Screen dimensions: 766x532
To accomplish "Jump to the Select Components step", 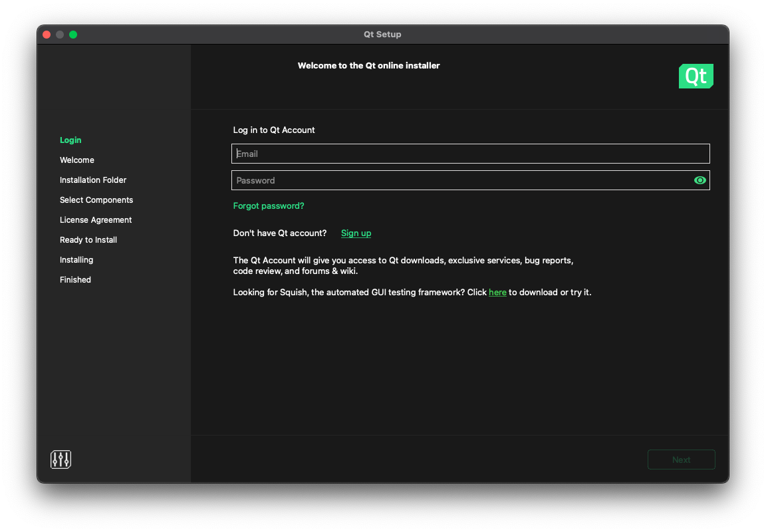I will click(96, 200).
